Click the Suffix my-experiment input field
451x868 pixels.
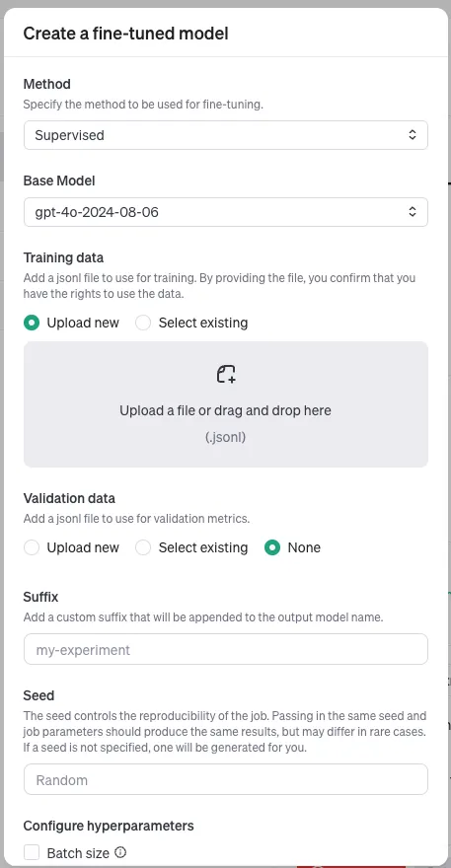(x=225, y=649)
